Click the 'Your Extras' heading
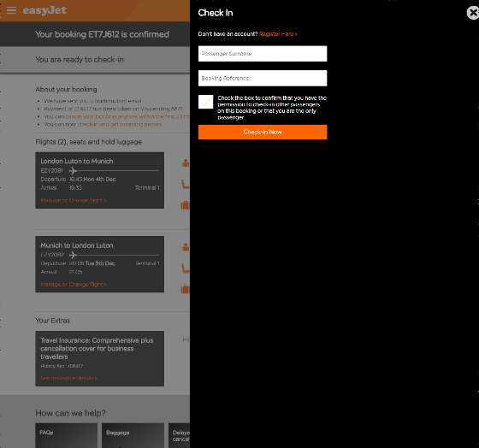This screenshot has height=448, width=479. click(53, 321)
